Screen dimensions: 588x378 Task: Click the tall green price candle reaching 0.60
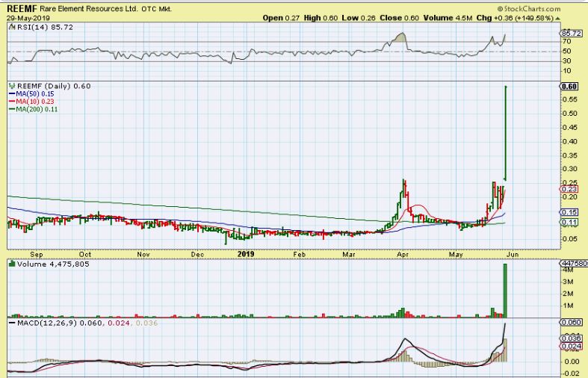506,133
